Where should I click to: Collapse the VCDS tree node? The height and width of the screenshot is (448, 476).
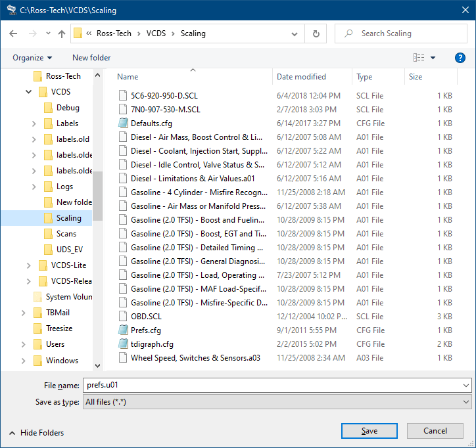tap(28, 91)
